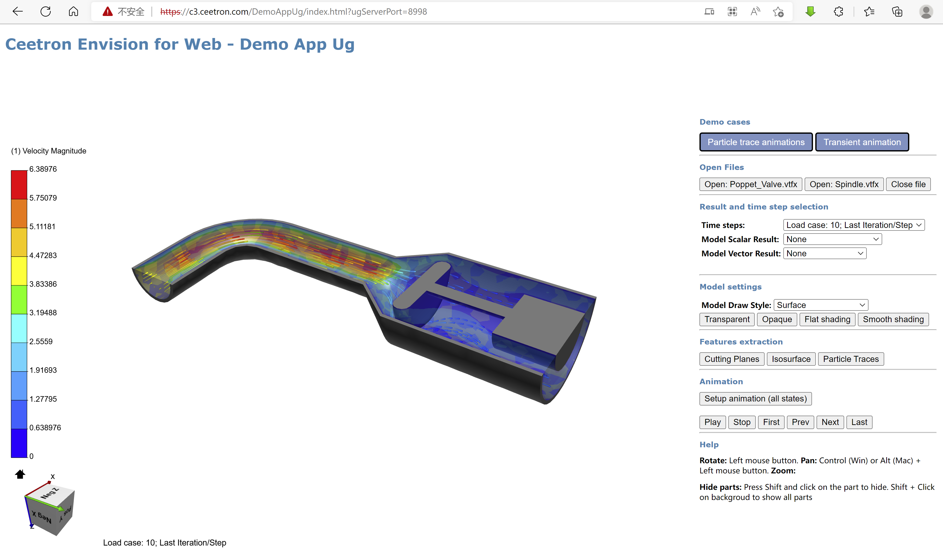Click the browser home icon

click(73, 11)
